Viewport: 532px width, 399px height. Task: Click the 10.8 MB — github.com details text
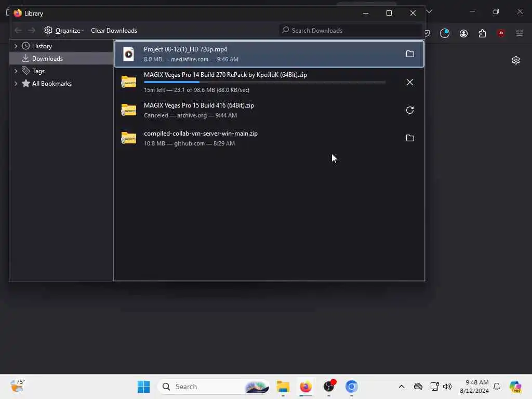click(189, 143)
